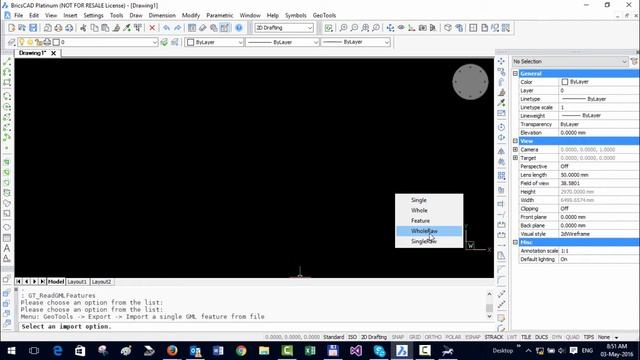
Task: Click the Windows Start button
Action: click(11, 350)
